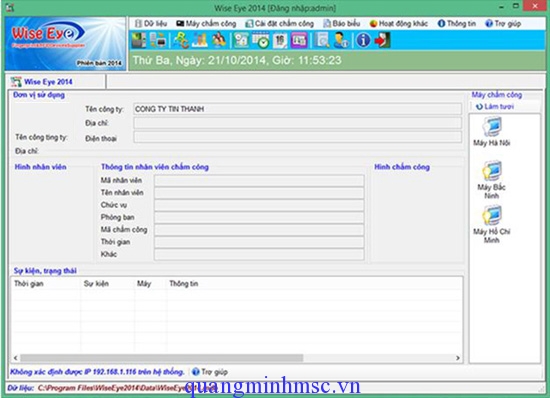
Task: Click the Wise Eye logo banner
Action: click(66, 43)
